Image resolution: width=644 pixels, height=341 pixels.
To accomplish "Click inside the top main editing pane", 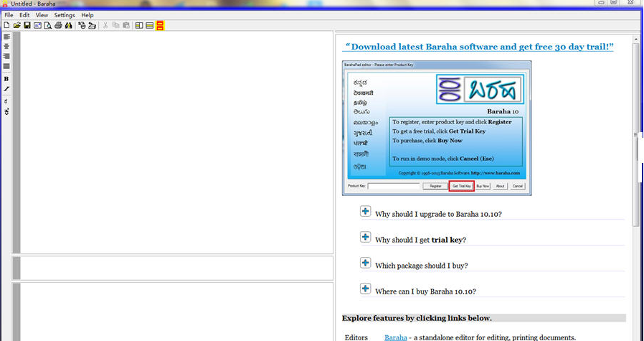I will [x=176, y=142].
